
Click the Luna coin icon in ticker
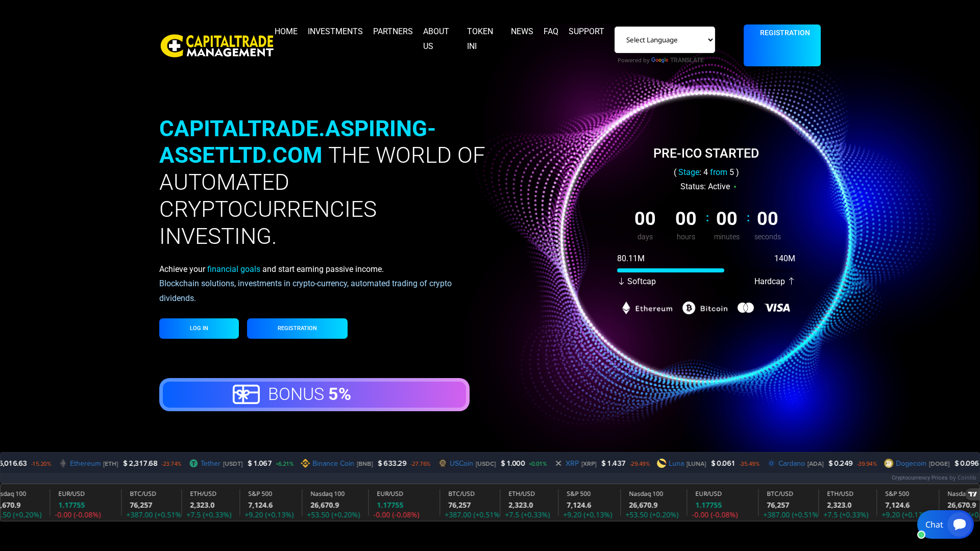[661, 463]
